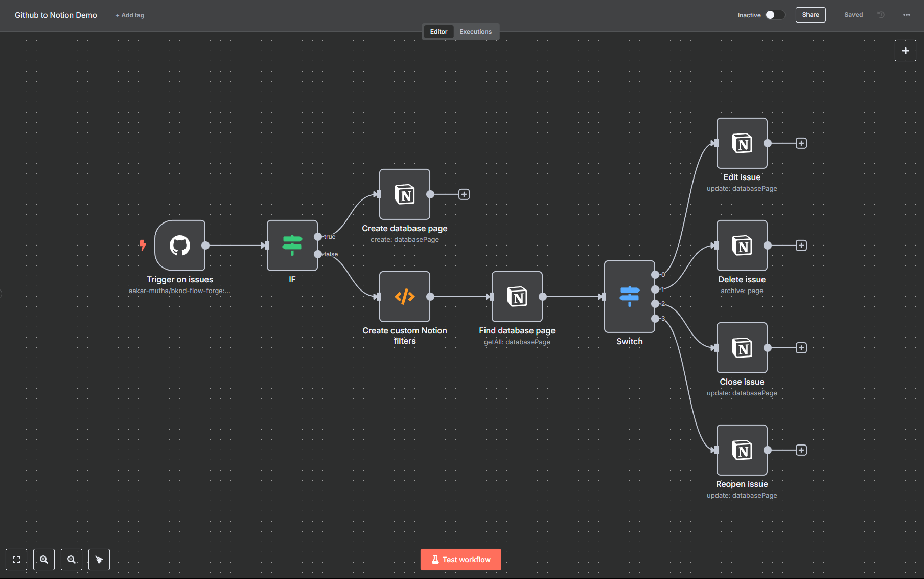Open the Switch routing node

coord(629,297)
